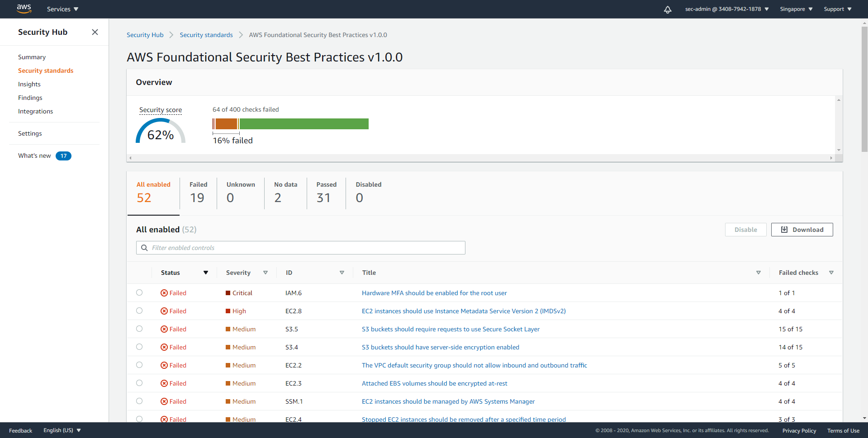This screenshot has height=438, width=868.
Task: Click the AWS logo home icon
Action: 24,9
